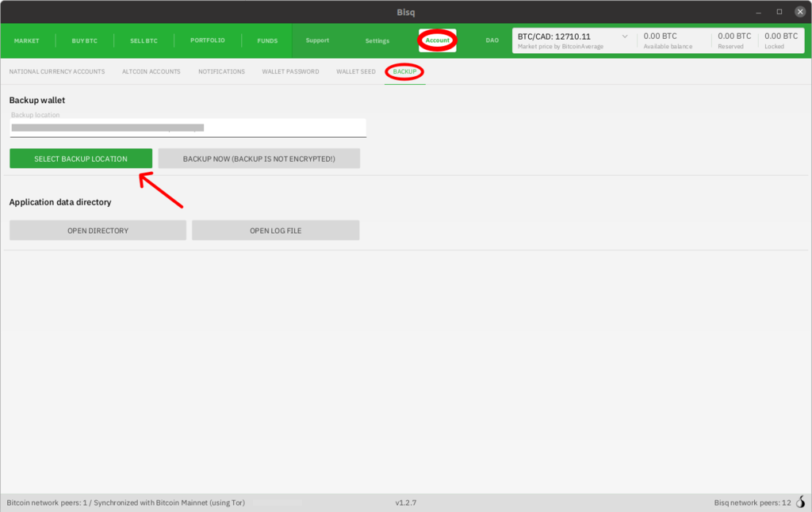Select the Account navigation item
812x512 pixels.
point(437,40)
